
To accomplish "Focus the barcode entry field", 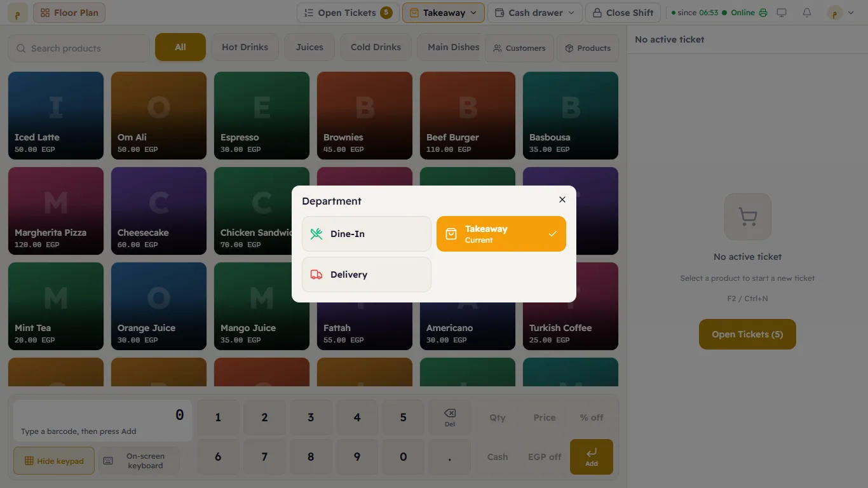I will click(x=103, y=421).
